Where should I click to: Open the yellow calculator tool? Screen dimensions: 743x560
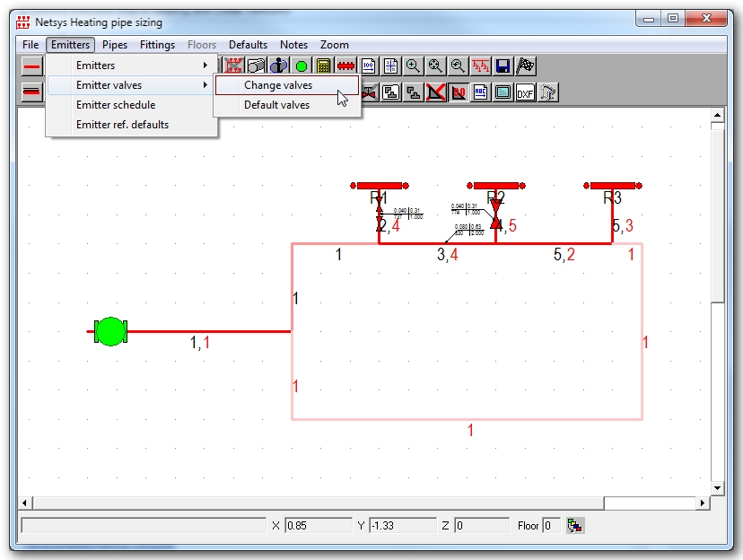[323, 66]
